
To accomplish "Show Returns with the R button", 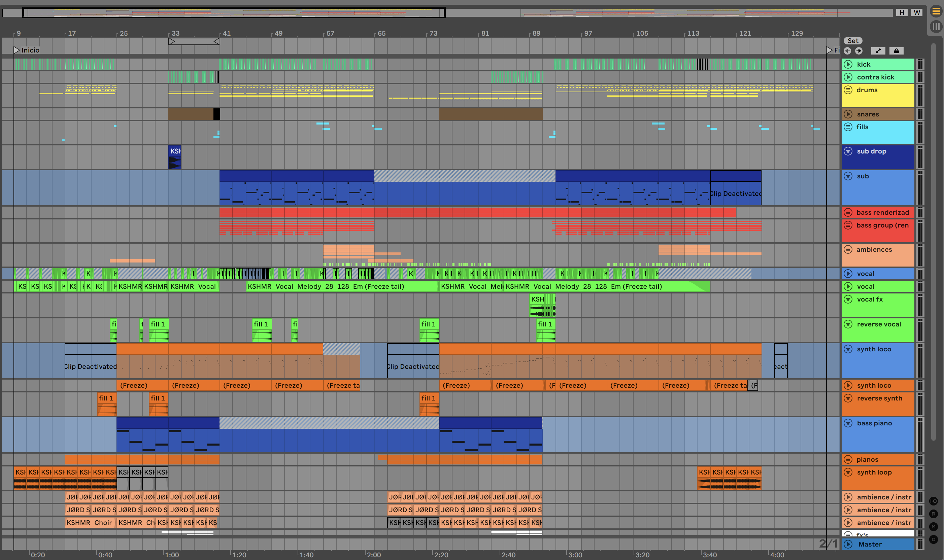I will coord(933,514).
